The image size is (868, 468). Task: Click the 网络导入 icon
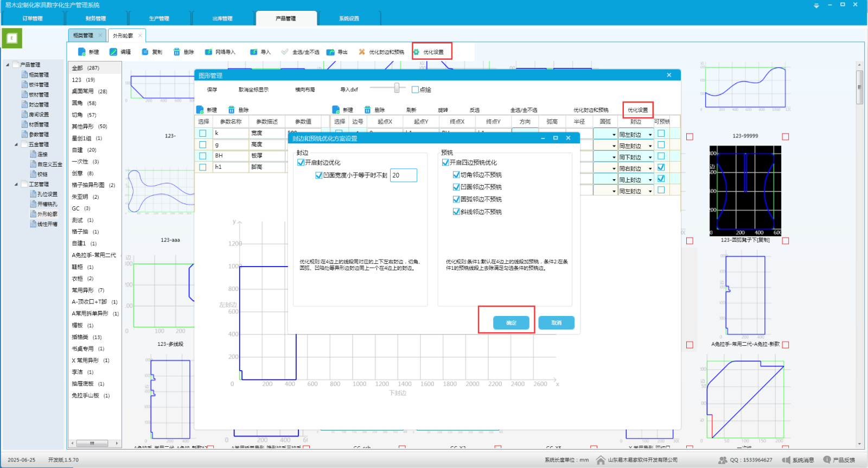[208, 52]
